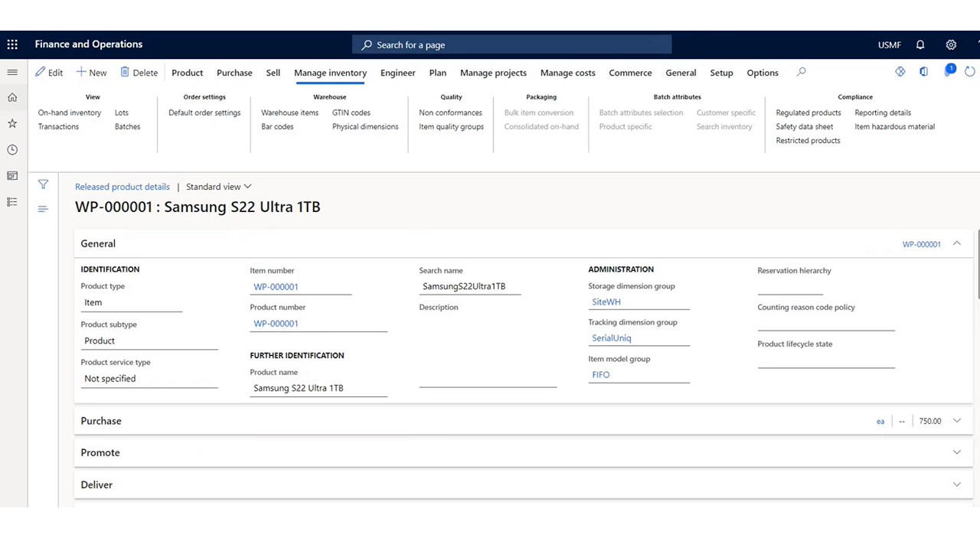The image size is (980, 551).
Task: Click the Product service type field
Action: pos(149,378)
